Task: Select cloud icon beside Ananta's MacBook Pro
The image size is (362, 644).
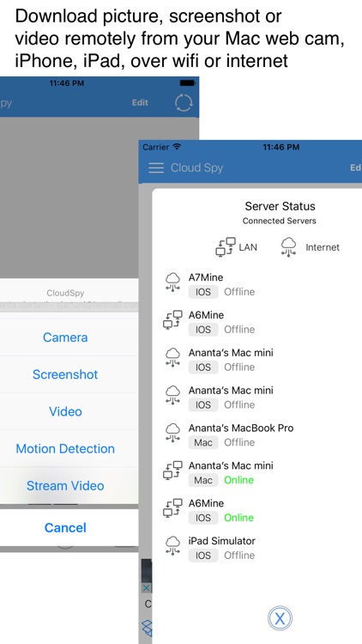Action: [x=172, y=434]
